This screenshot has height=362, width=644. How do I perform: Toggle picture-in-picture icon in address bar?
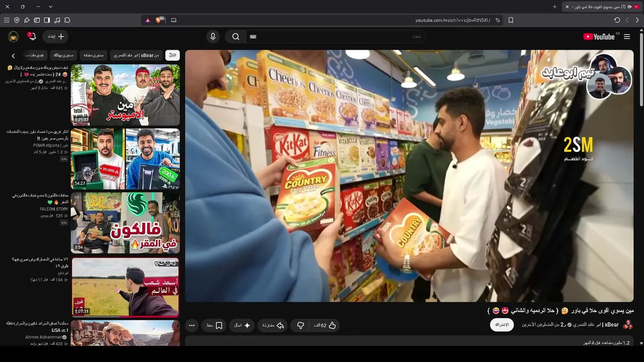click(x=174, y=20)
